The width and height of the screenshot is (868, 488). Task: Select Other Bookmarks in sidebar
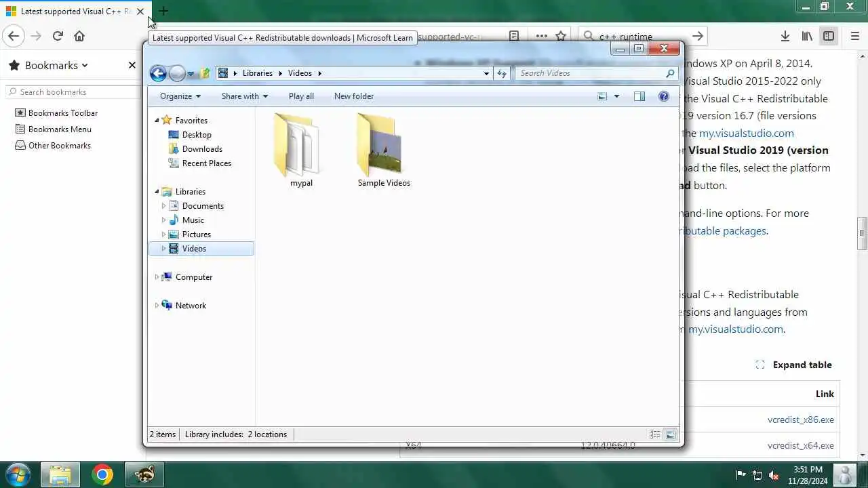[x=60, y=146]
